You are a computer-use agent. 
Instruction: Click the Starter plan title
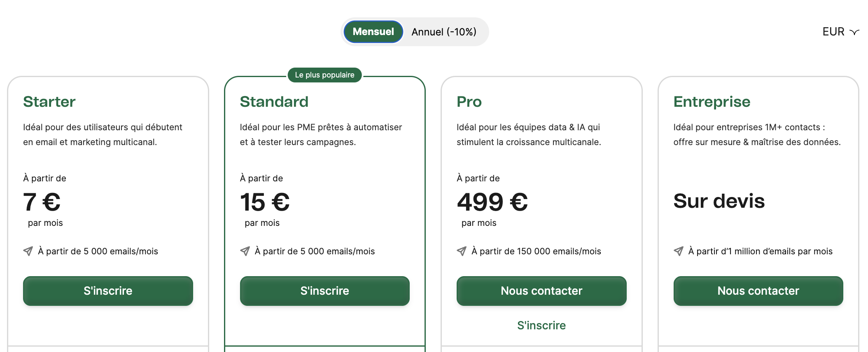[49, 102]
